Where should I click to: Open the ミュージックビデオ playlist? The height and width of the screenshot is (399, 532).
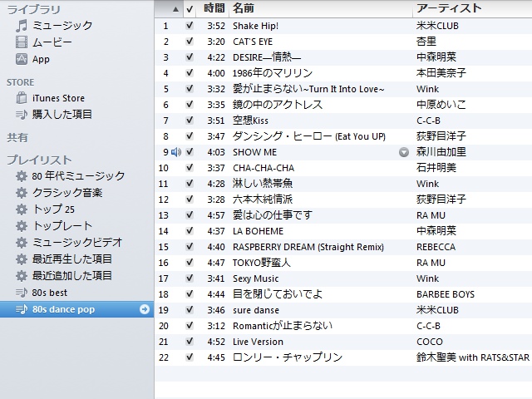coord(77,243)
